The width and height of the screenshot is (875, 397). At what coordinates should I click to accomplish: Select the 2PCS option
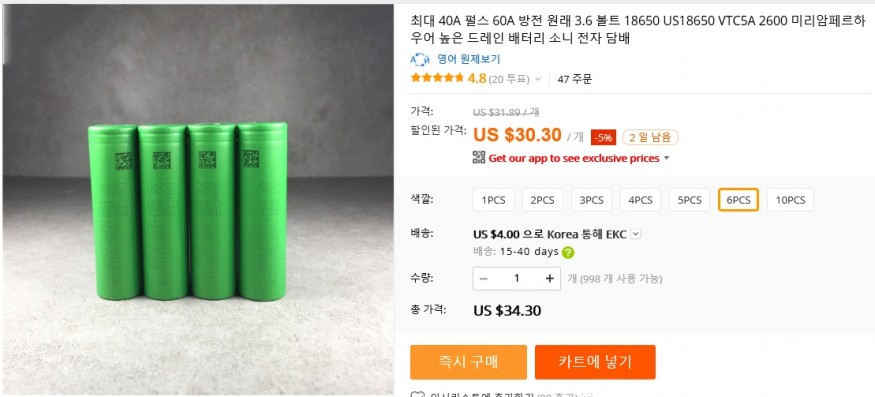tap(542, 200)
